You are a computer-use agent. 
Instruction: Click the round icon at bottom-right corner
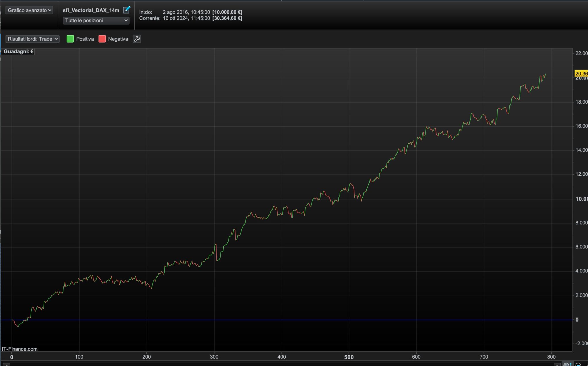(x=579, y=364)
